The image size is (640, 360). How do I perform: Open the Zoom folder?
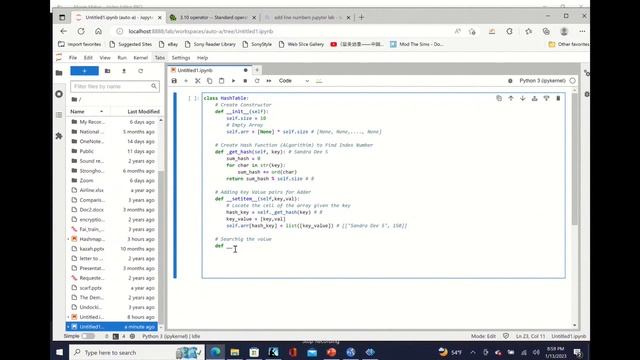[x=111, y=180]
